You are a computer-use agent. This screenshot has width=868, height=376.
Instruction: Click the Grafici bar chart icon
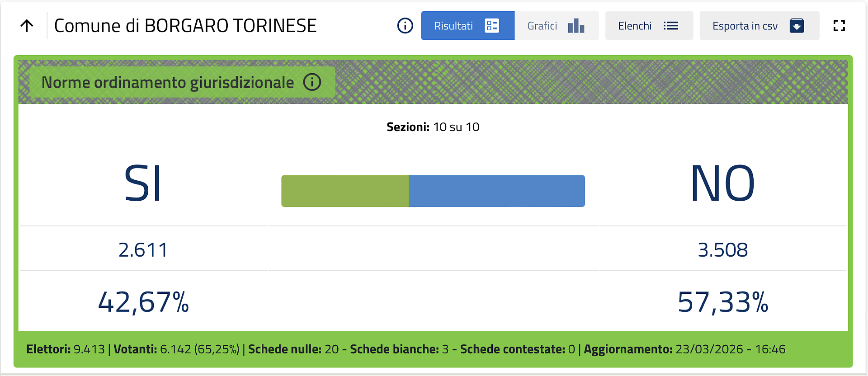[x=576, y=26]
